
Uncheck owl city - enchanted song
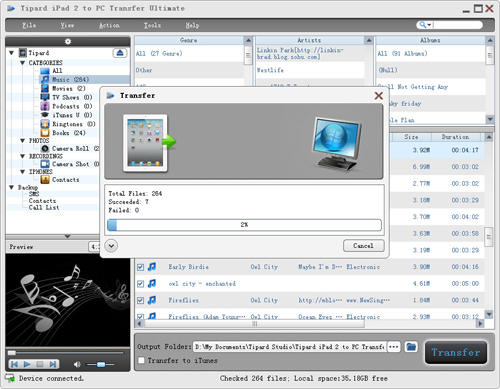click(x=140, y=284)
